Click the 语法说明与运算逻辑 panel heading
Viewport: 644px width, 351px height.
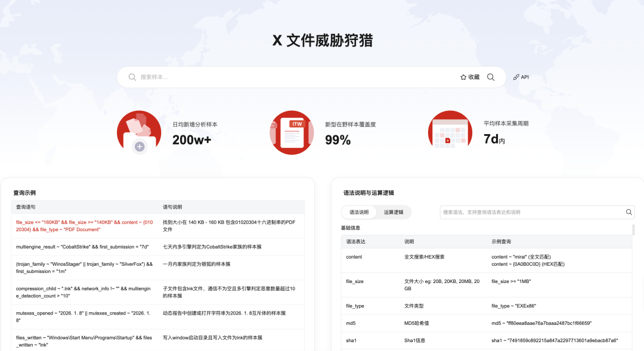[x=369, y=192]
